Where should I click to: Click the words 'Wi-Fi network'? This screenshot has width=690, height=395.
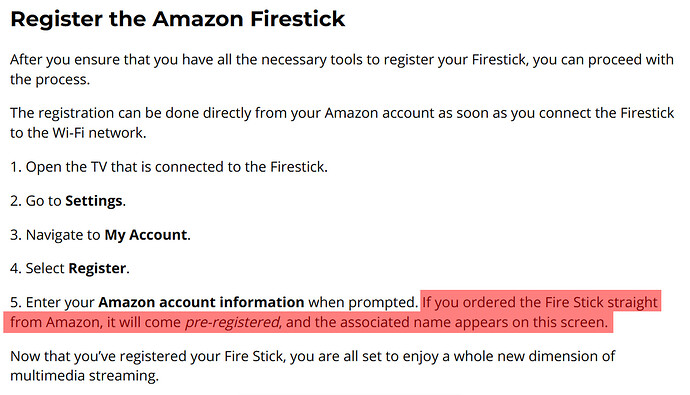click(97, 133)
